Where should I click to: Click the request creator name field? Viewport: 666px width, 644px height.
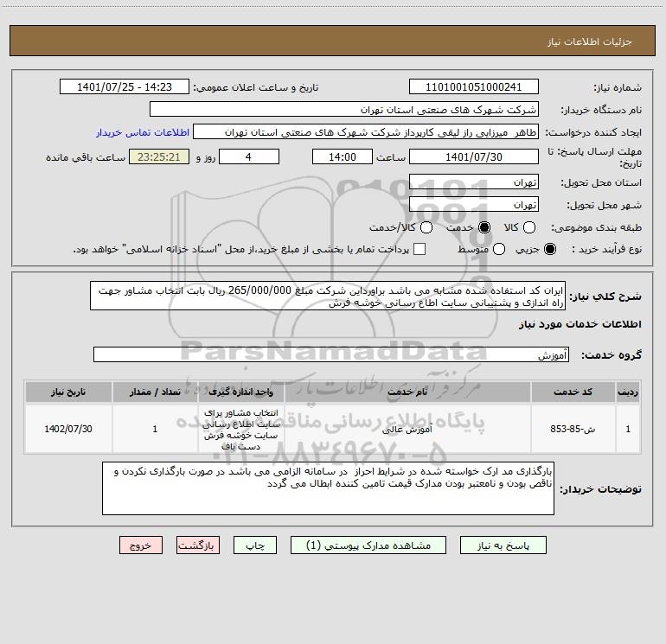click(366, 132)
